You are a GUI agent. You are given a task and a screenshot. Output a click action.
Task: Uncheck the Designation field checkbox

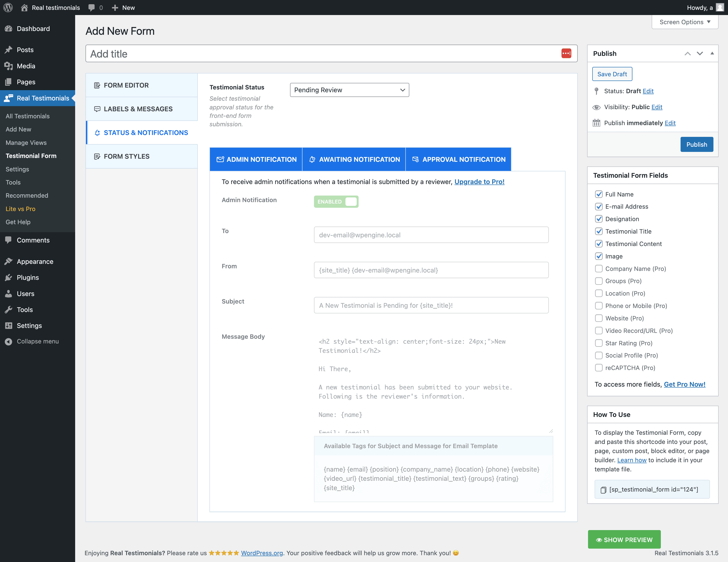tap(599, 219)
